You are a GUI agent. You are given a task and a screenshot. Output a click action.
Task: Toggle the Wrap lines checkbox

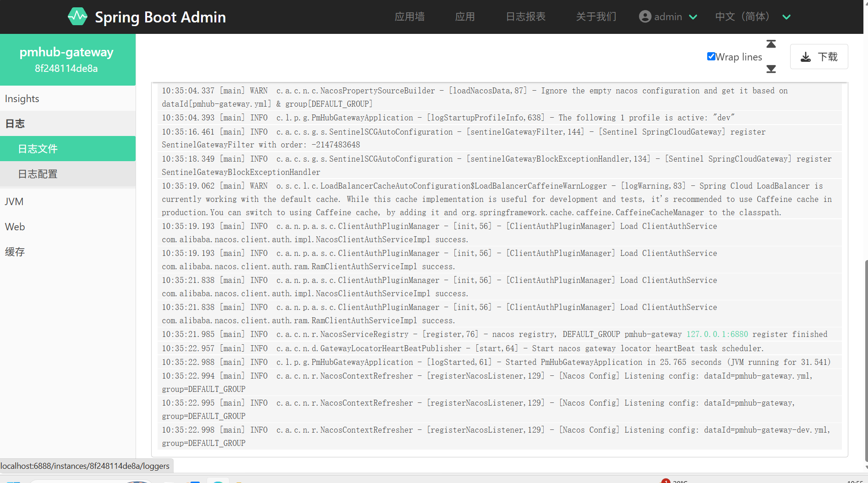tap(711, 56)
